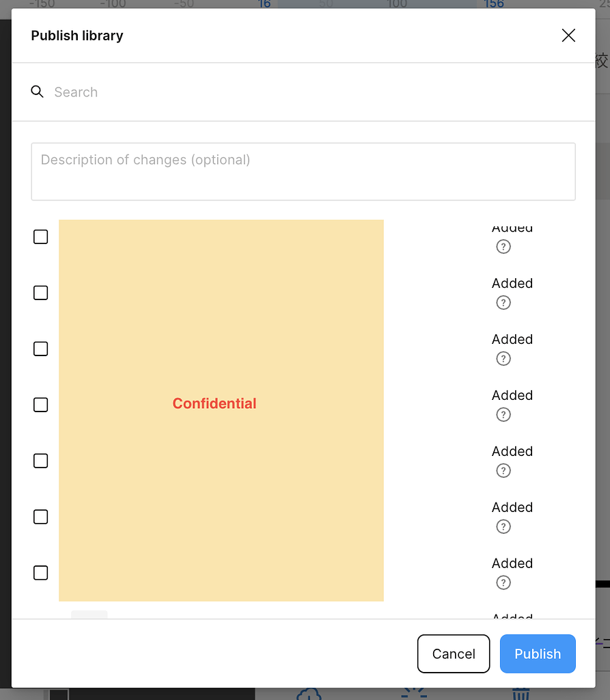
Task: Tick the second item checkbox
Action: [x=40, y=293]
